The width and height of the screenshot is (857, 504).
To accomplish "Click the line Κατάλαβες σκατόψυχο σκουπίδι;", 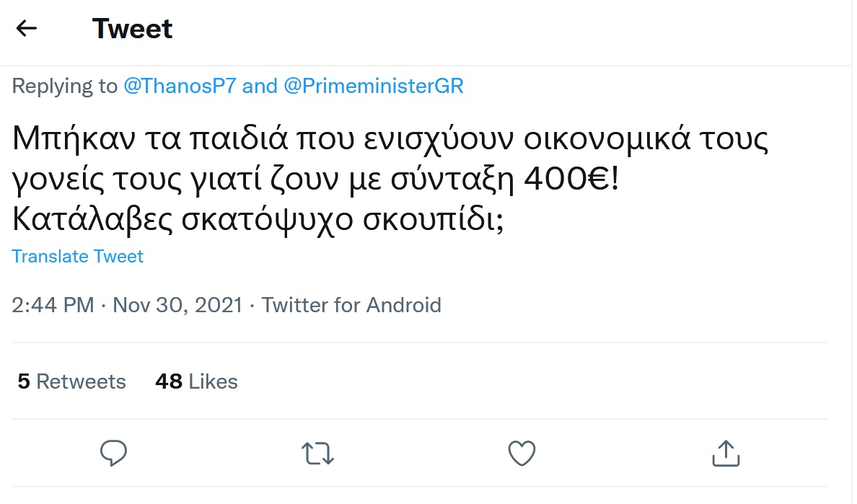I will click(x=258, y=221).
